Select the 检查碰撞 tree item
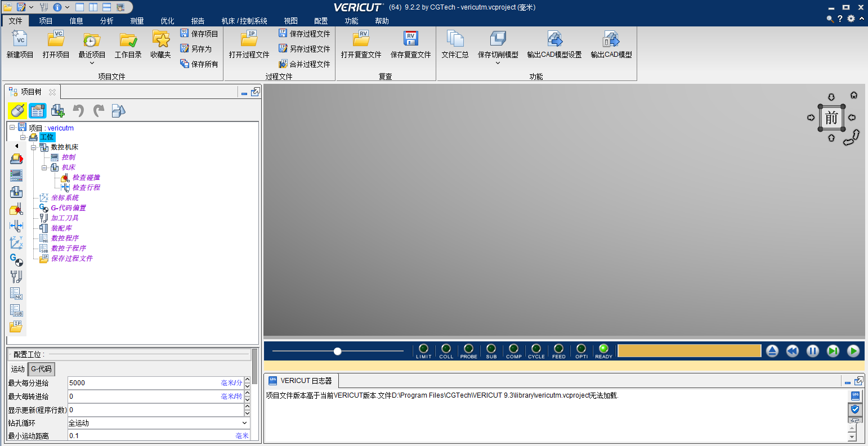868x446 pixels. (x=86, y=178)
